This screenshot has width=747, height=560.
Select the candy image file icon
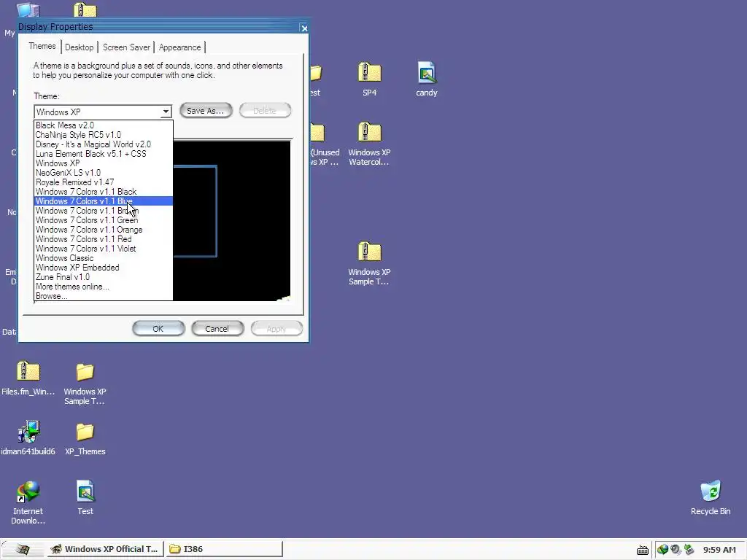click(x=426, y=73)
